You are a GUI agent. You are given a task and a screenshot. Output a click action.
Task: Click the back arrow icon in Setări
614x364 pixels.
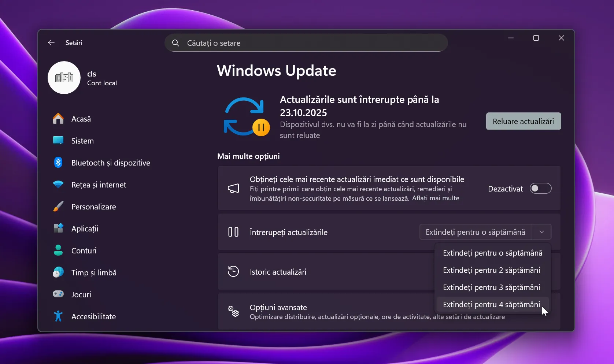pos(51,43)
